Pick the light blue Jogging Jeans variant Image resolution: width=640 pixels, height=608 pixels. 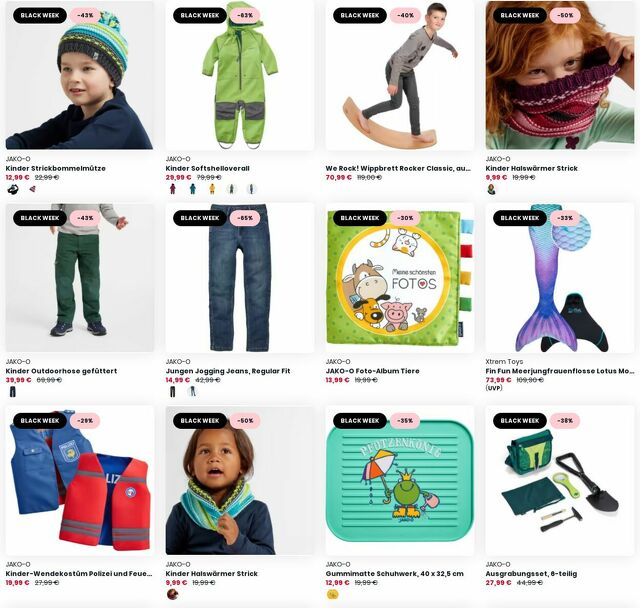(192, 392)
